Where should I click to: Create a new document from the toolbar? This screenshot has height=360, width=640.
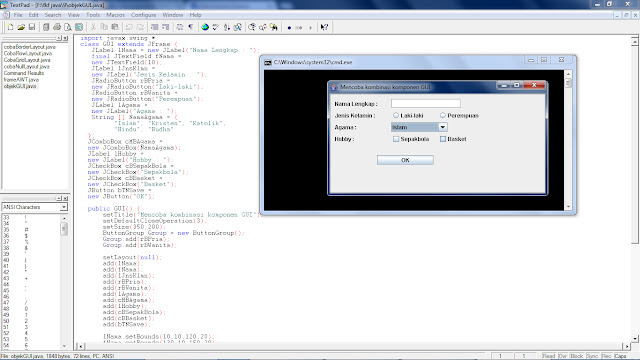(11, 27)
